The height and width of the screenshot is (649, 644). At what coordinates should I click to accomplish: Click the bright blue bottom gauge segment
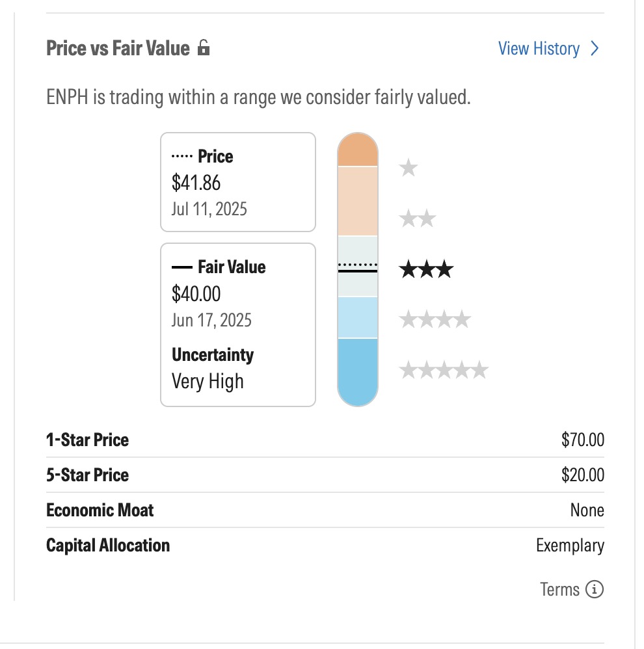(358, 372)
